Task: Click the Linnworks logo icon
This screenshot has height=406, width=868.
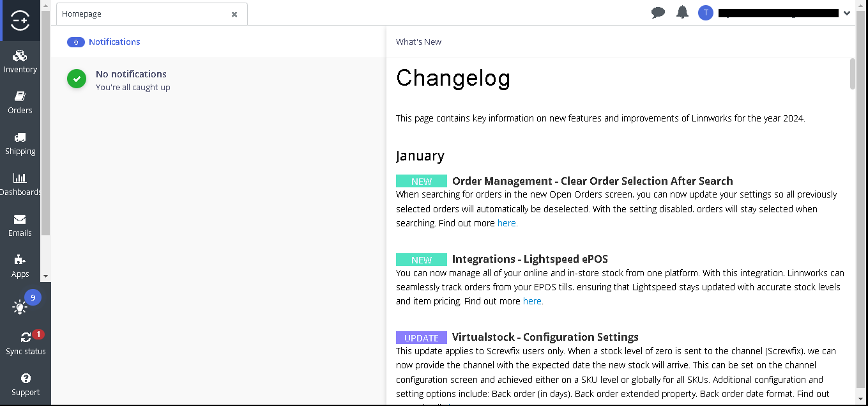Action: click(20, 20)
